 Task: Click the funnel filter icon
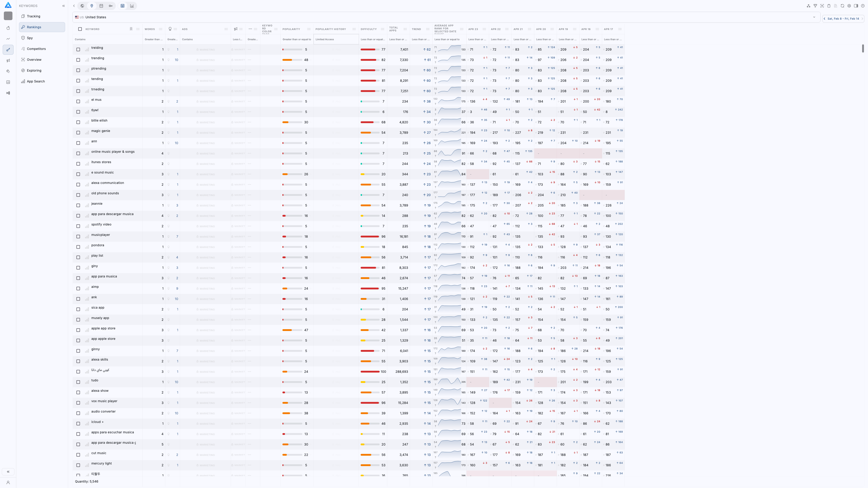click(815, 6)
